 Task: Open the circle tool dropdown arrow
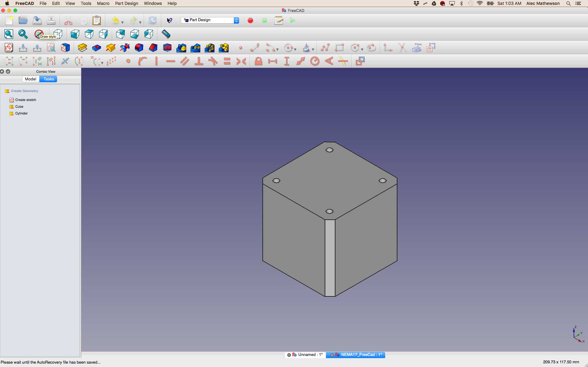(x=295, y=50)
